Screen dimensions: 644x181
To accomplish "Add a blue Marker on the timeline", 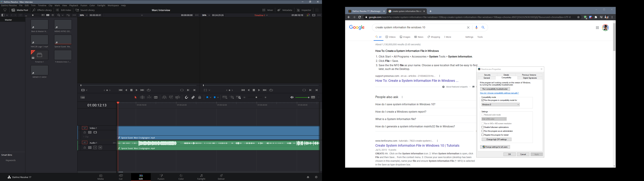I will [x=215, y=98].
